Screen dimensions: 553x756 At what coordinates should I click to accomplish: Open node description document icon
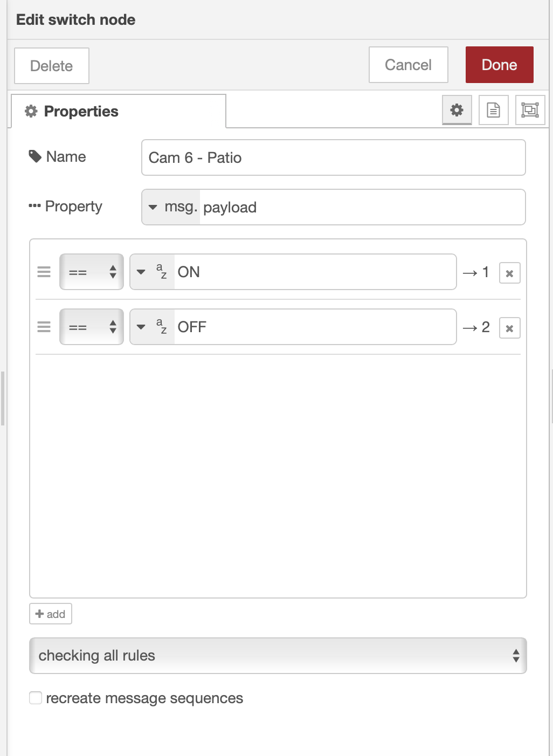click(x=493, y=111)
